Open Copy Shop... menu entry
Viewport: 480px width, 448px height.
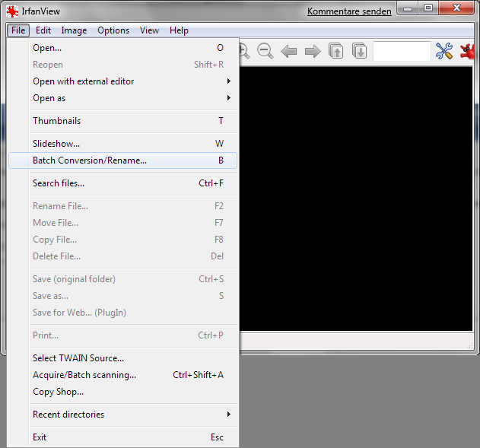coord(122,392)
